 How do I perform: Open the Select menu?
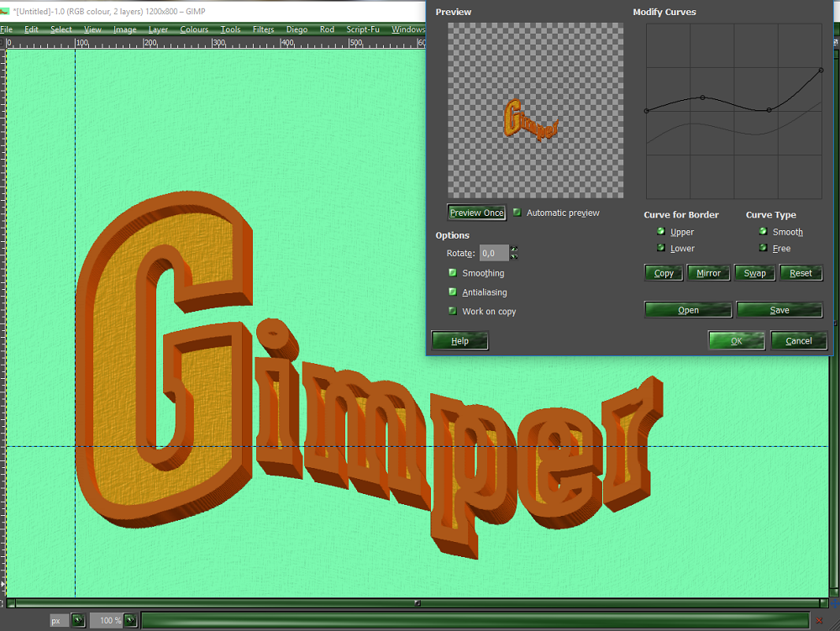point(61,29)
